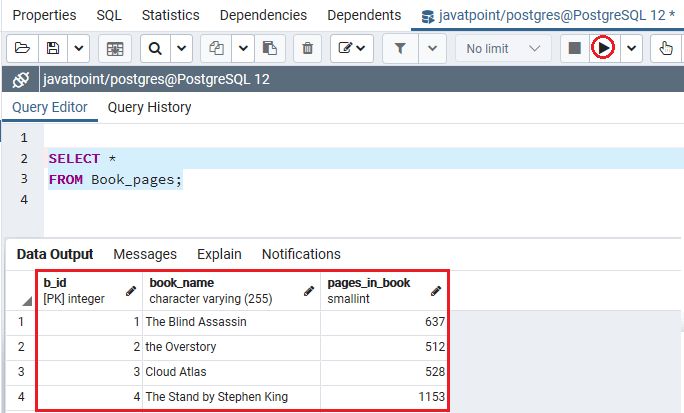The height and width of the screenshot is (413, 684).
Task: Click the edit pencil in book_name header
Action: point(309,291)
